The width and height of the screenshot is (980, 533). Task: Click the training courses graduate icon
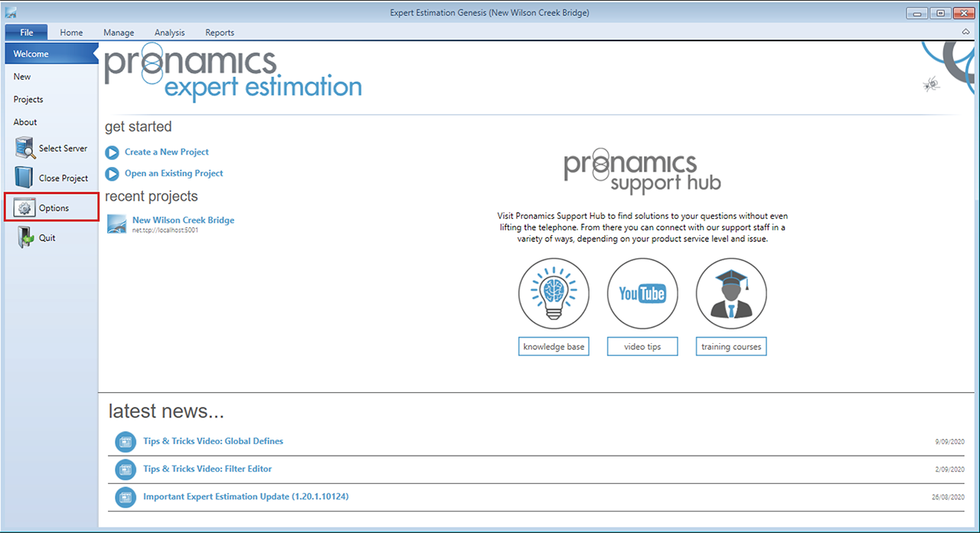[x=731, y=293]
